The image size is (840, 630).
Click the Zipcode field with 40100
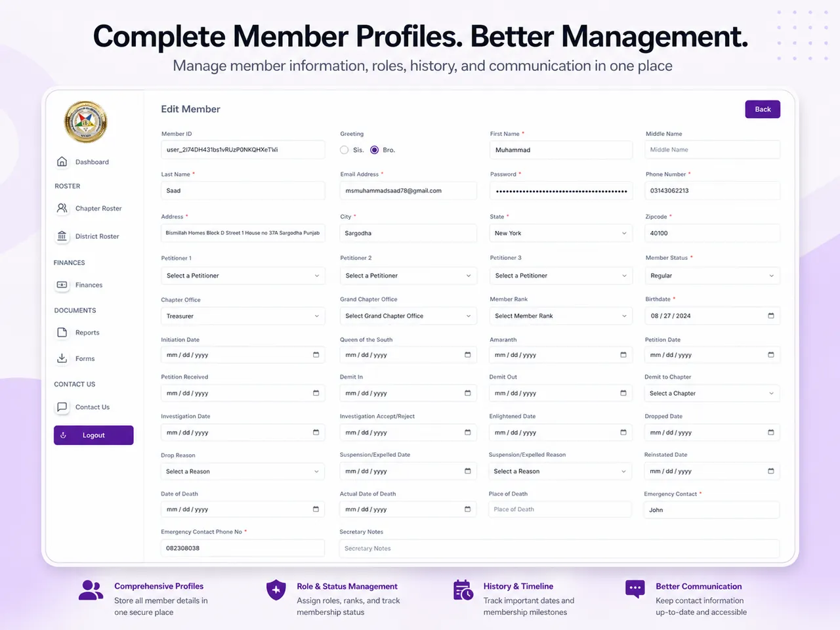[x=713, y=233]
